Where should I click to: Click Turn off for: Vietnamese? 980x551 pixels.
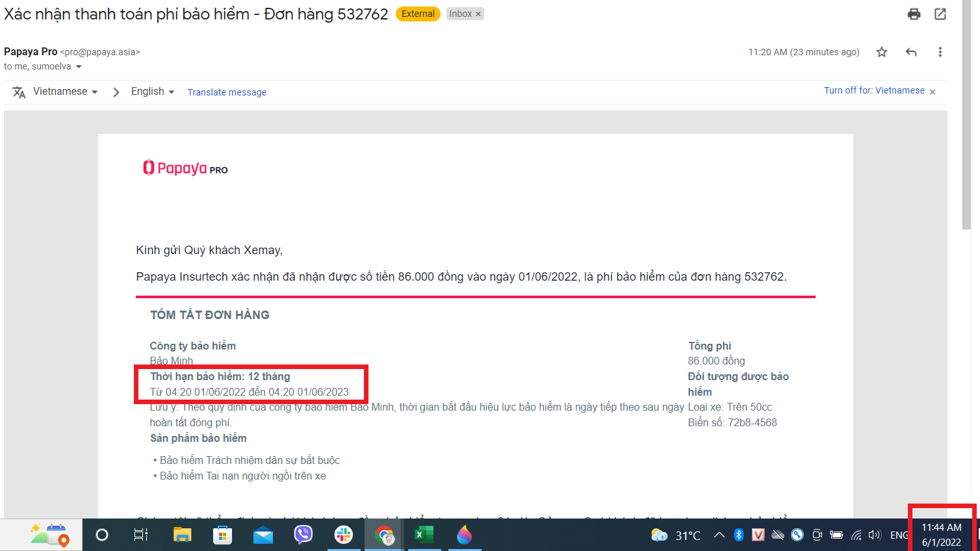(874, 90)
